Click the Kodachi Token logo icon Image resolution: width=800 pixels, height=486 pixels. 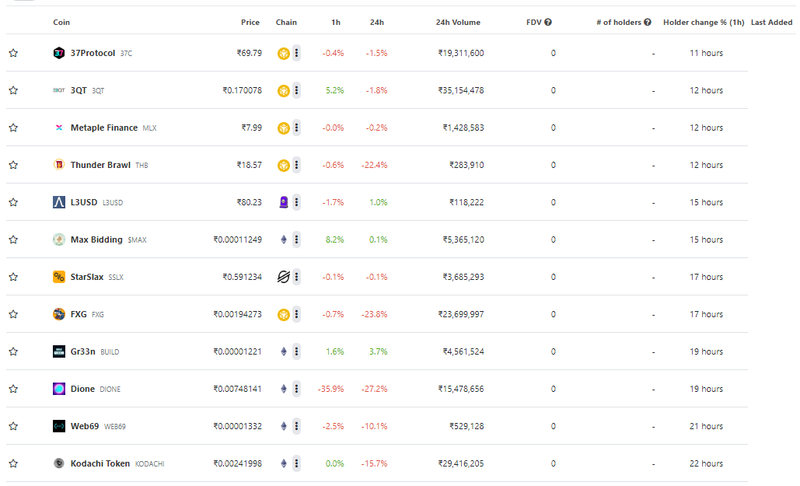click(x=59, y=464)
